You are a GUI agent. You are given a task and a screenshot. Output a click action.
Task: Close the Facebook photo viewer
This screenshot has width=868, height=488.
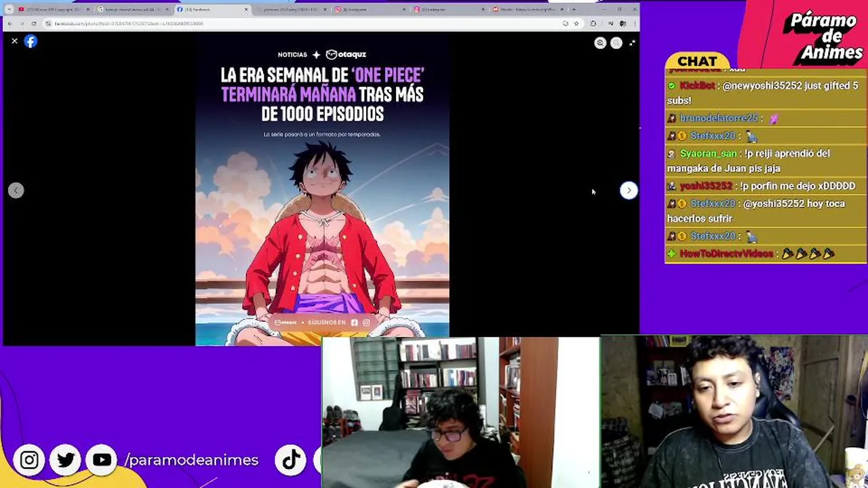click(14, 41)
